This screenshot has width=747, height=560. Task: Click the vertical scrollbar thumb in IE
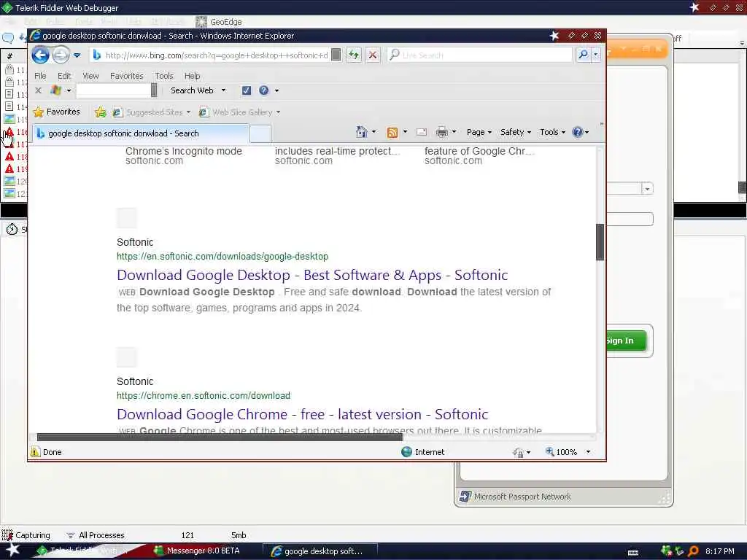600,242
